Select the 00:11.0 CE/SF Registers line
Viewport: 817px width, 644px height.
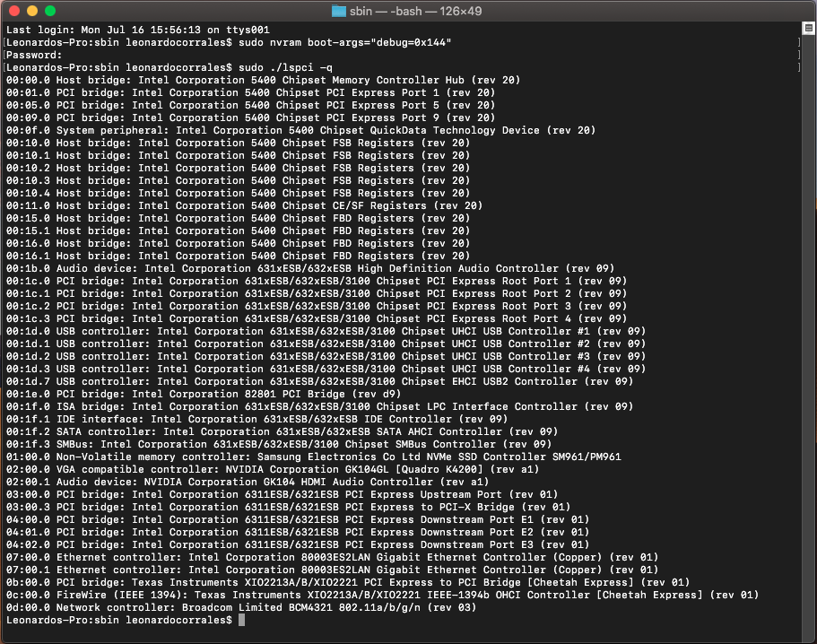pos(244,205)
